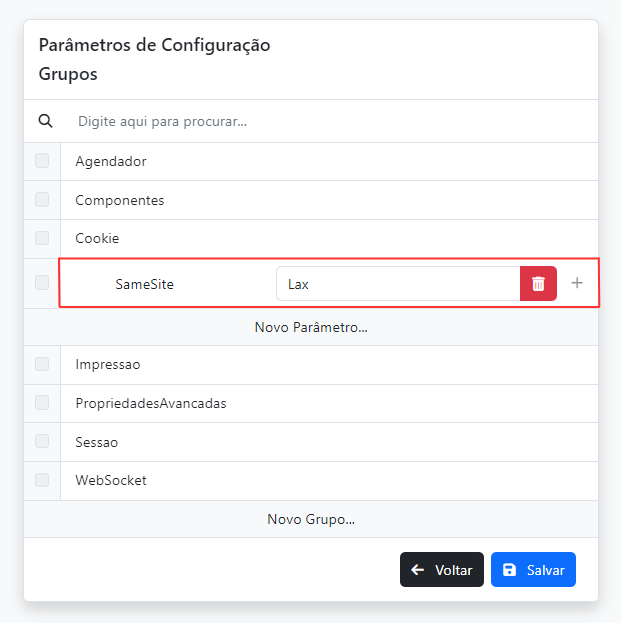
Task: Focus the SameSite value field containing Lax
Action: point(397,284)
